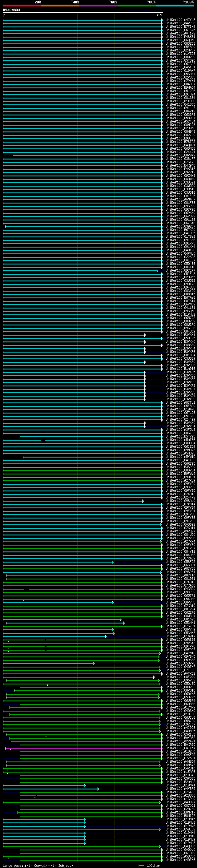Image resolution: width=197 pixels, height=868 pixels.
Task: Select label UniRef100_B1A9T6
Action: pyautogui.click(x=180, y=369)
